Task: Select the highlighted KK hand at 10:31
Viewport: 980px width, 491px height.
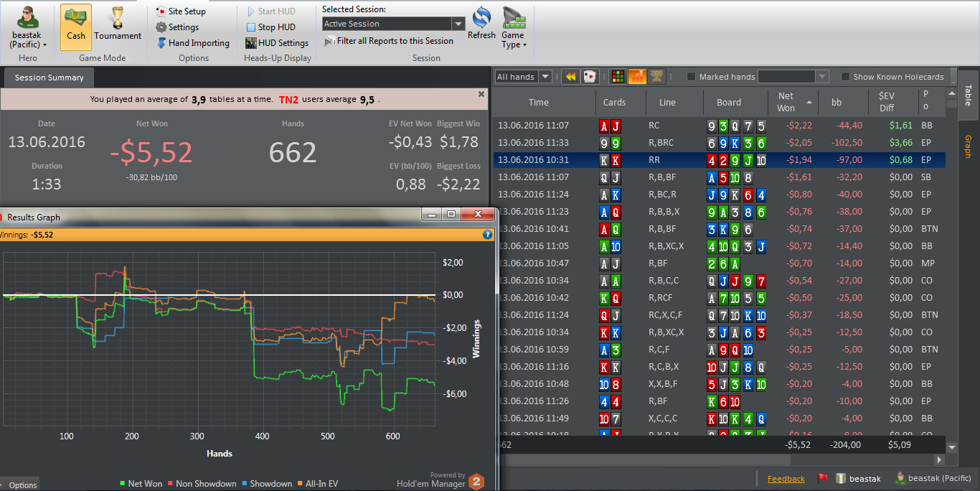Action: [x=720, y=160]
